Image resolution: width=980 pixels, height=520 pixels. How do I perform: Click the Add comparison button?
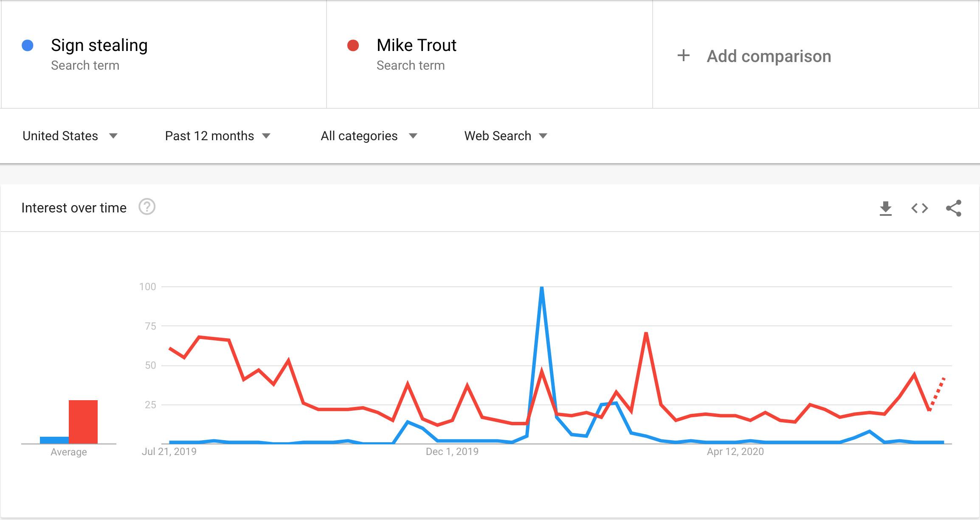(x=769, y=56)
